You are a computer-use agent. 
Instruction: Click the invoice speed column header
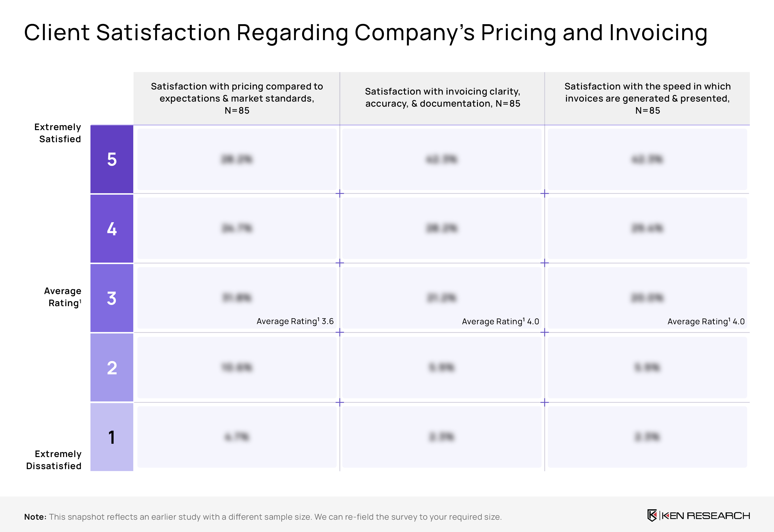(647, 98)
